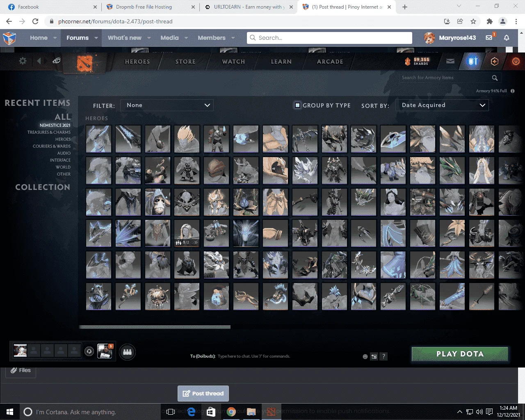Open Task View on the taskbar

[171, 412]
